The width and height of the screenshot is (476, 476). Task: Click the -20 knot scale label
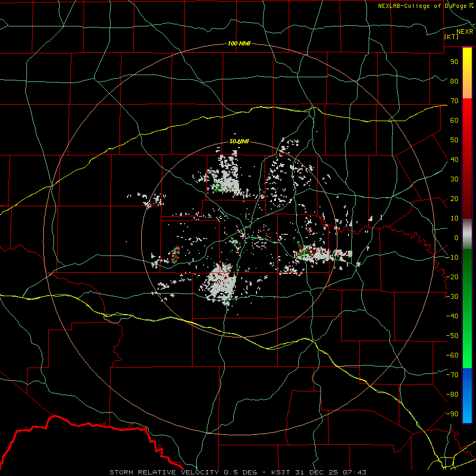(452, 277)
